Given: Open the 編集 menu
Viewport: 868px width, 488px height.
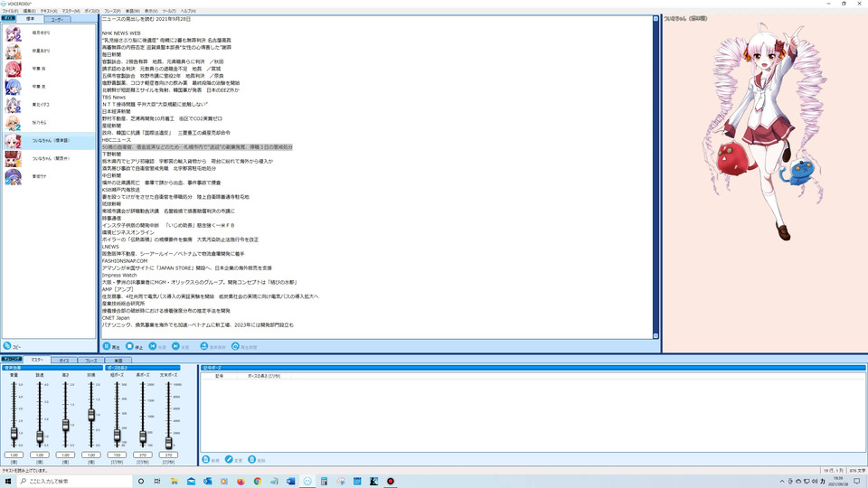Looking at the screenshot, I should pos(29,11).
